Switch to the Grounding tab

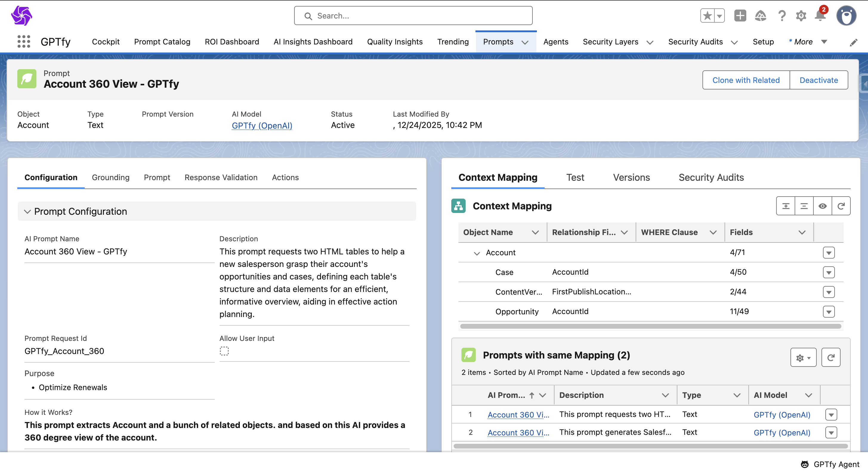click(111, 177)
